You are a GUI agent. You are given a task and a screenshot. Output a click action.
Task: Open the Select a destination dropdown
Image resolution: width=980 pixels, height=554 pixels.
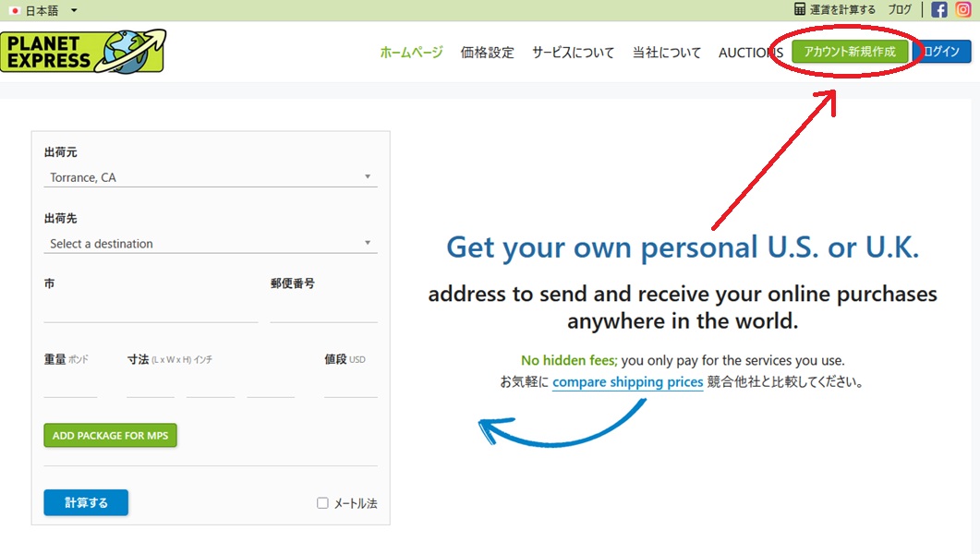[211, 244]
